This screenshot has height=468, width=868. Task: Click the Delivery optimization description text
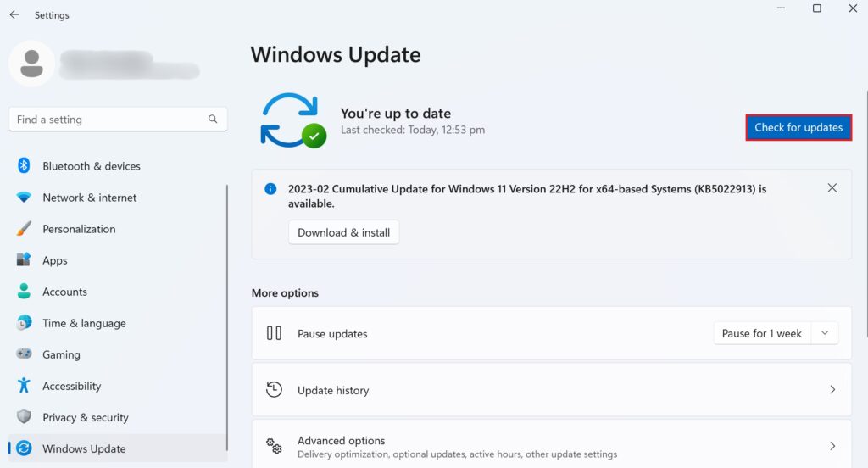click(457, 454)
